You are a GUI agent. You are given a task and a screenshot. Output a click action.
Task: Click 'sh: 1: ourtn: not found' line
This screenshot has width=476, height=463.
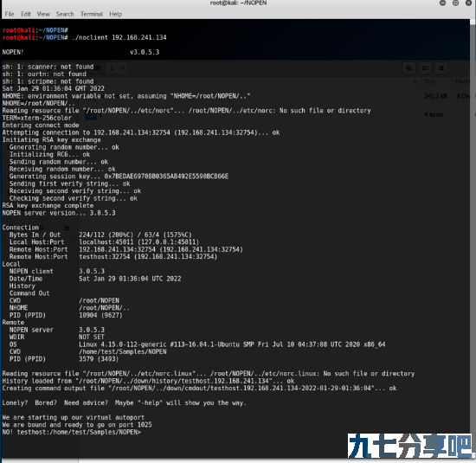pos(44,74)
